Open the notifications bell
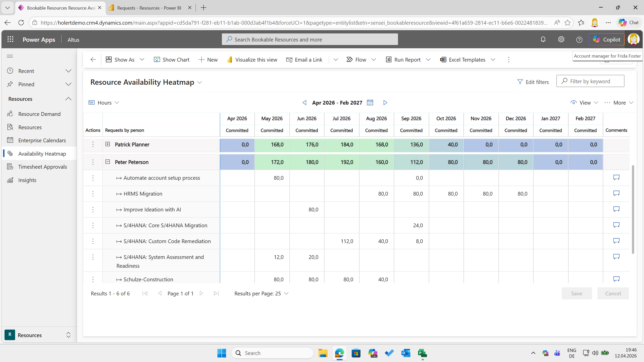Image resolution: width=644 pixels, height=362 pixels. pyautogui.click(x=543, y=39)
